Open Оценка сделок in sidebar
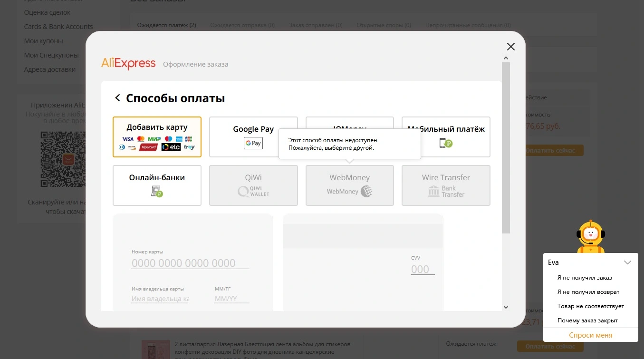 click(47, 12)
